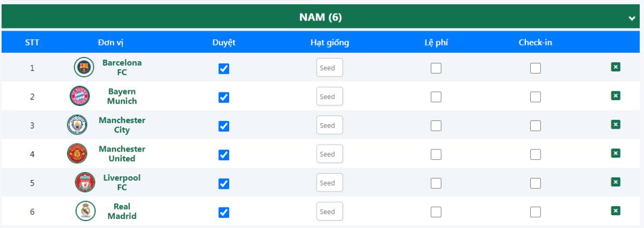The width and height of the screenshot is (644, 228).
Task: Click the Barcelona FC club logo
Action: 82,67
